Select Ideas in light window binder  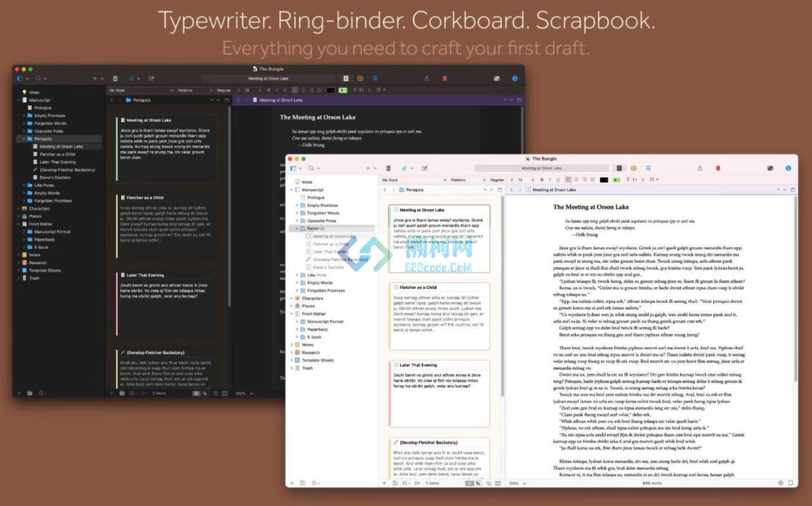pyautogui.click(x=308, y=182)
